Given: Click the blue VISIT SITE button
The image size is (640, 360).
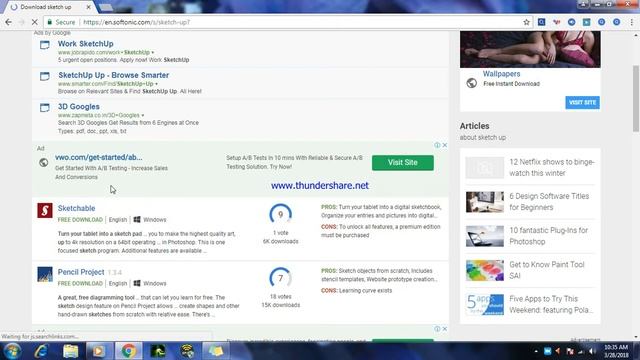Looking at the screenshot, I should tap(582, 102).
